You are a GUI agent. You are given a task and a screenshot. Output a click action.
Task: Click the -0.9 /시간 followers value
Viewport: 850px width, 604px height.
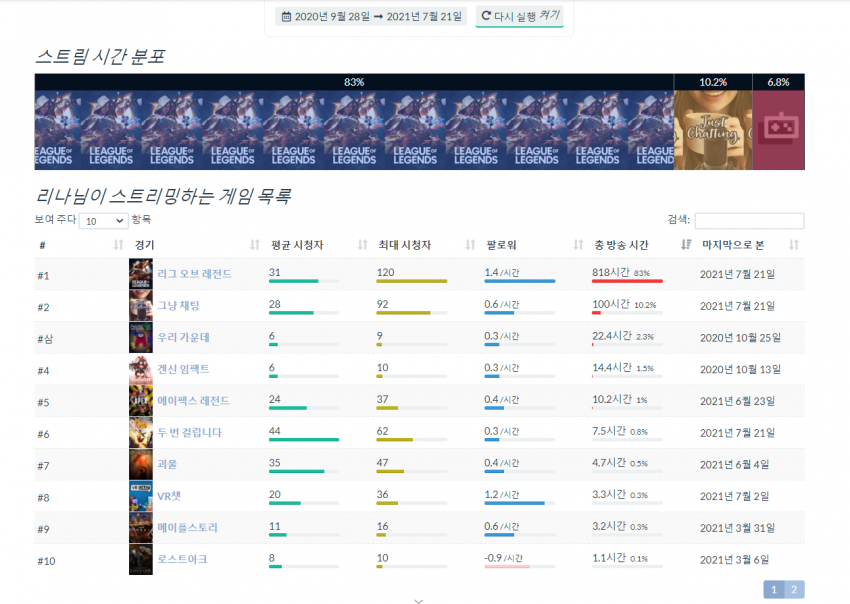click(x=504, y=558)
